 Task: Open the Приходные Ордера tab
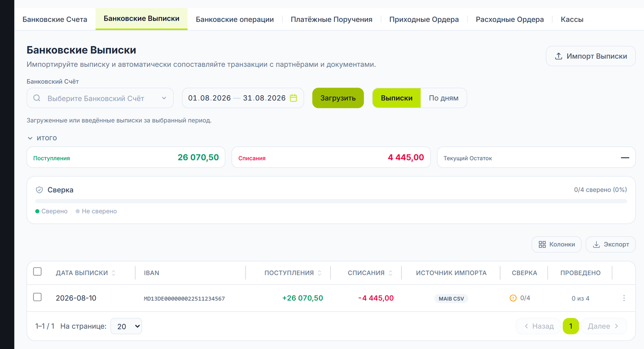[424, 19]
